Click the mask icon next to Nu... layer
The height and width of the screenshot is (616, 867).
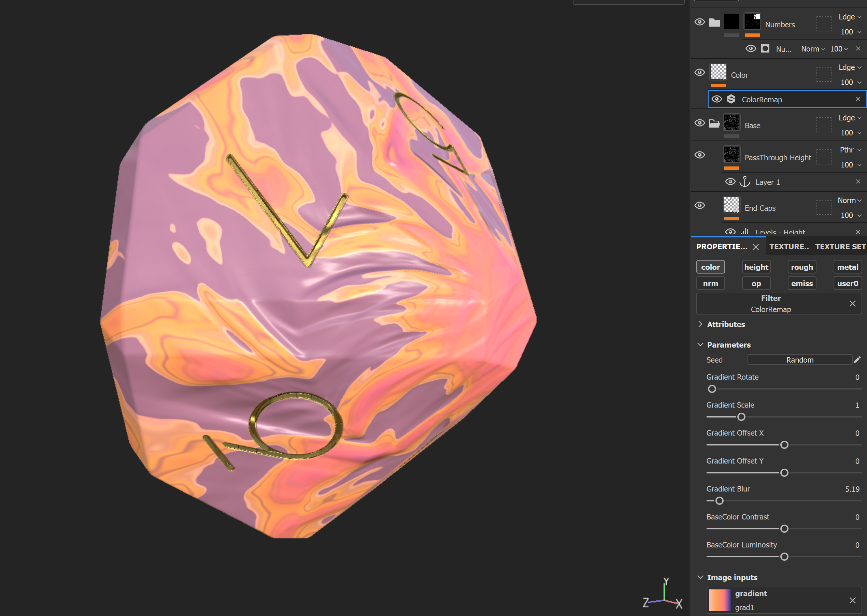(765, 48)
